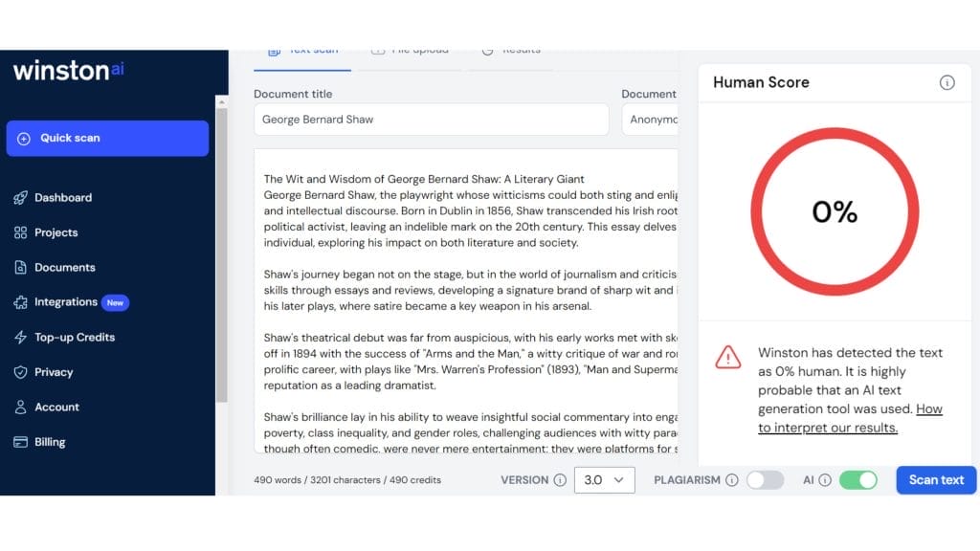Click the Scan text button
Screen dimensions: 980x551
[936, 480]
